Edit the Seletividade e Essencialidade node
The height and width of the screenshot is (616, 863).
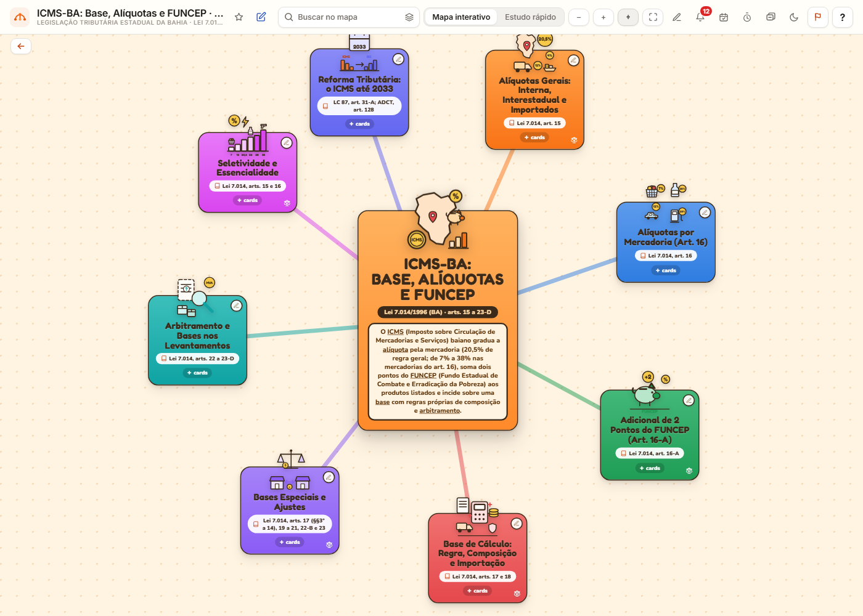287,143
